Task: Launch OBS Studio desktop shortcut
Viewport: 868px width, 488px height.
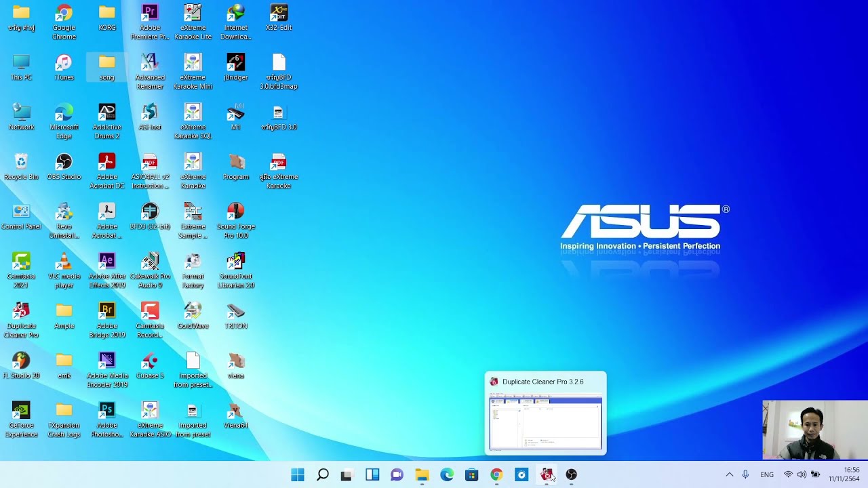Action: tap(64, 167)
